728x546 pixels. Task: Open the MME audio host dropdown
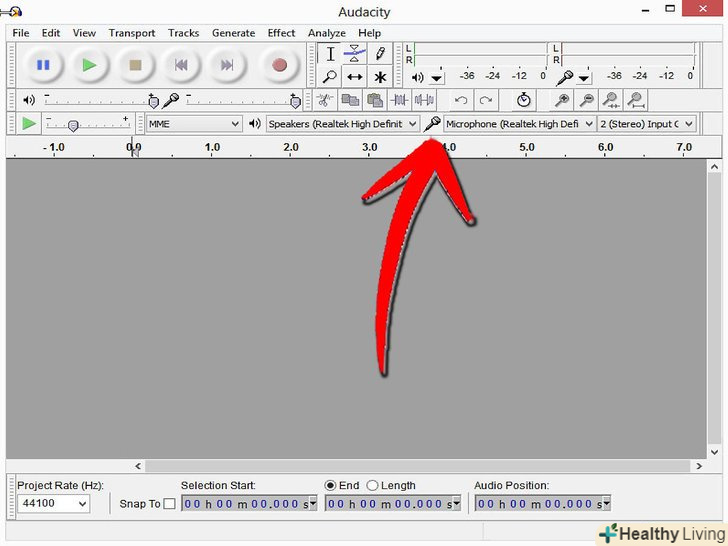click(x=194, y=124)
